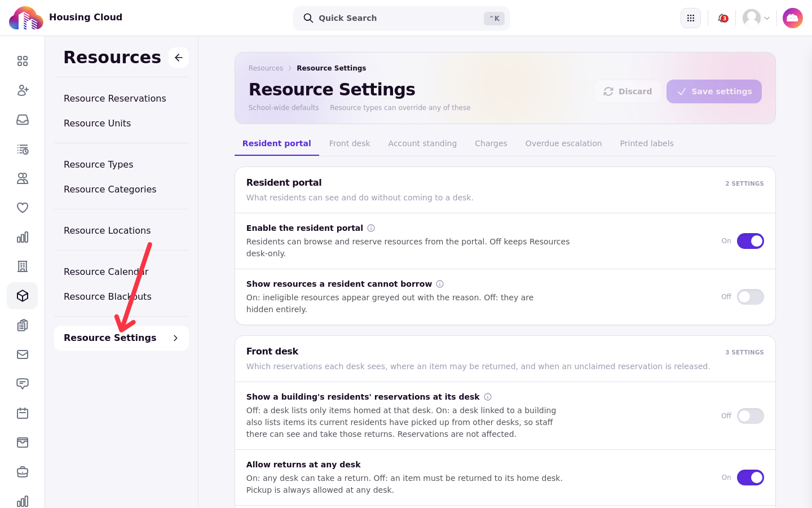Click the briefcase icon in sidebar
The height and width of the screenshot is (508, 812).
click(x=23, y=472)
